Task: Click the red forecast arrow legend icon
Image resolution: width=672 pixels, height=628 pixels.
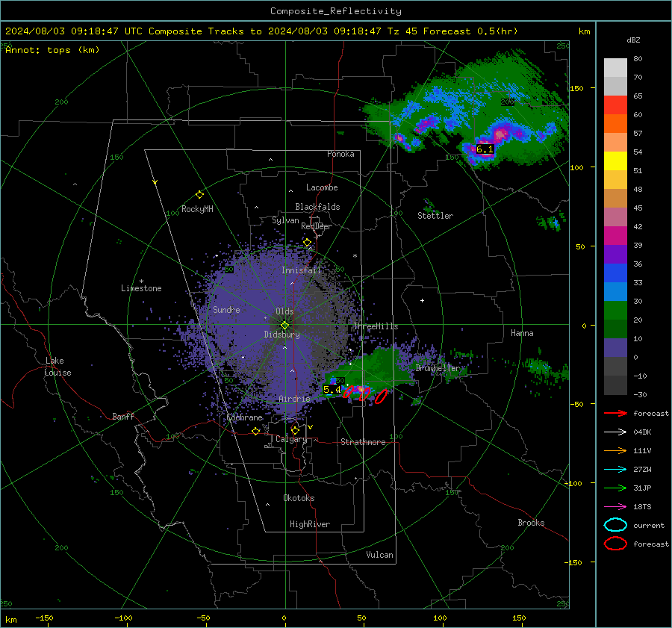Action: tap(615, 413)
